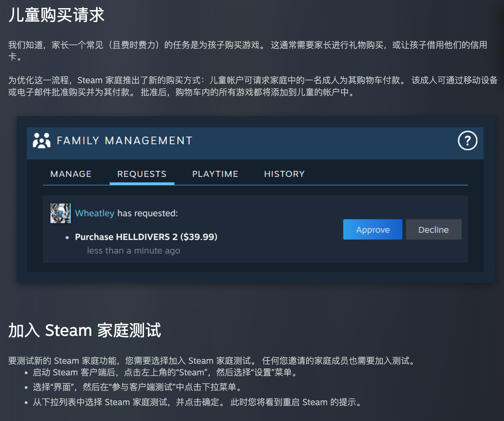Click the 'Purchase HELLDIVERS 2 ($39.99)' text

point(146,237)
